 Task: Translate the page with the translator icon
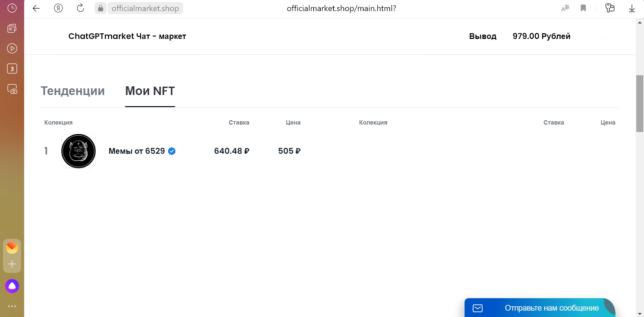tap(565, 8)
